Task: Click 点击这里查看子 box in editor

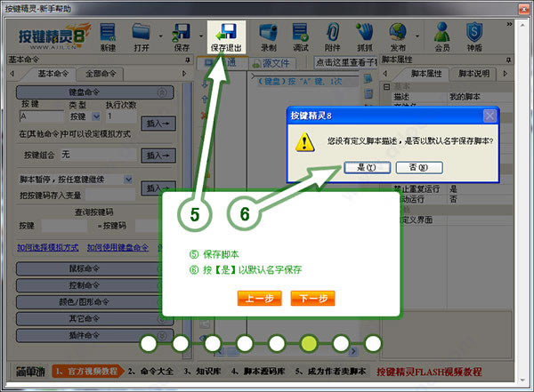Action: pos(345,62)
